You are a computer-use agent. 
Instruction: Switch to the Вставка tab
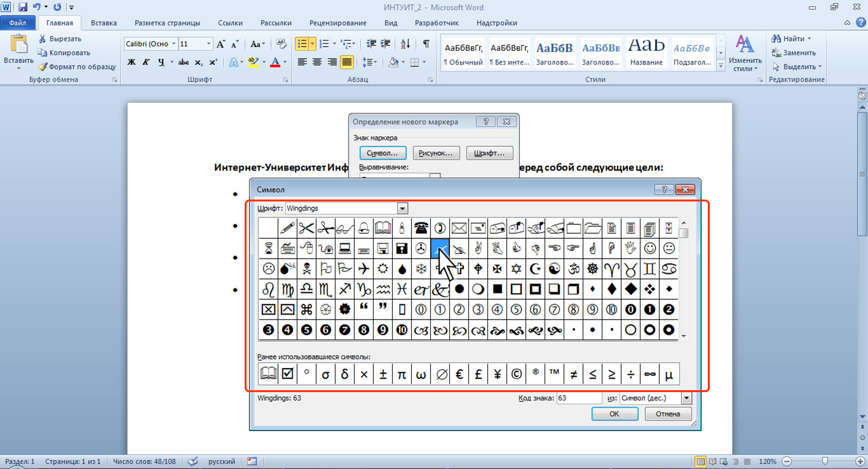104,23
